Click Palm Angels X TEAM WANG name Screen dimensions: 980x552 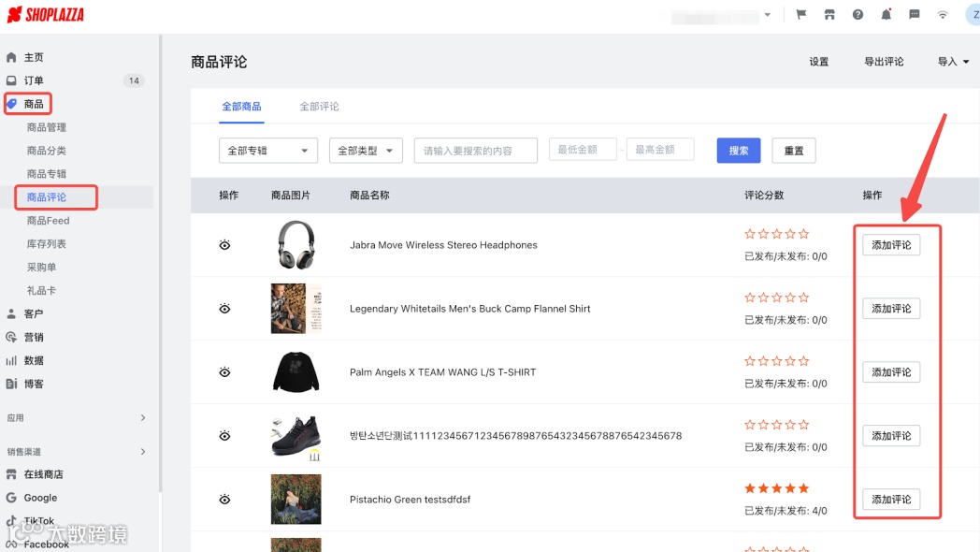[x=442, y=372]
